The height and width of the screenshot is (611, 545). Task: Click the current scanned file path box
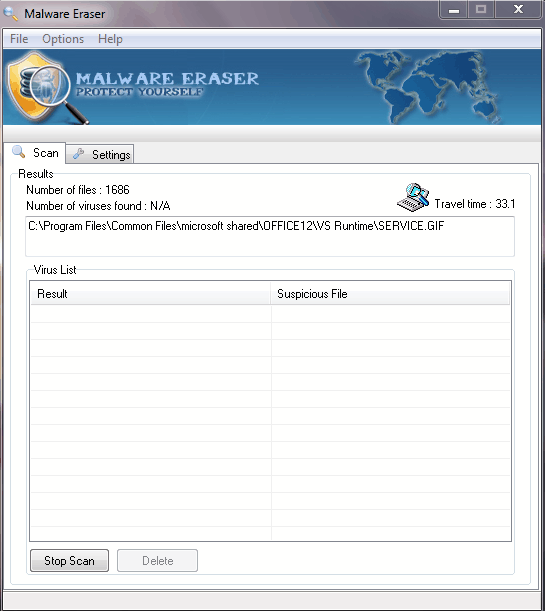tap(270, 237)
